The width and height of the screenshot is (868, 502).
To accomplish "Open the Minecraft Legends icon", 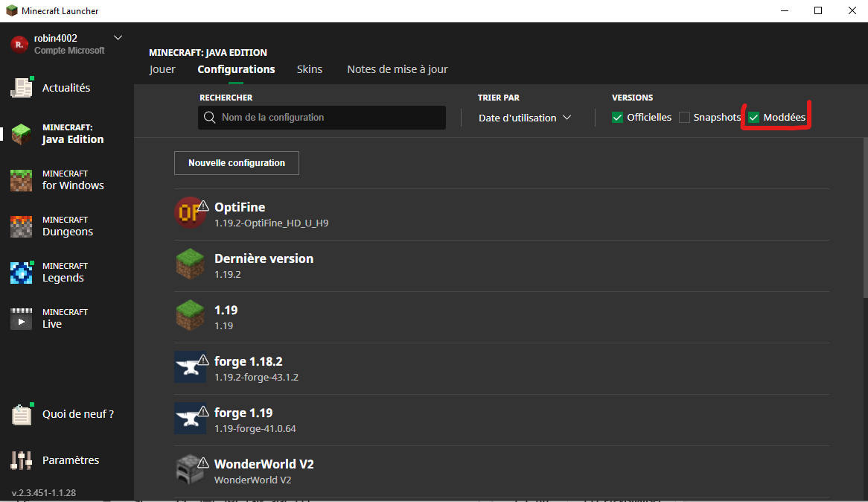I will 21,272.
